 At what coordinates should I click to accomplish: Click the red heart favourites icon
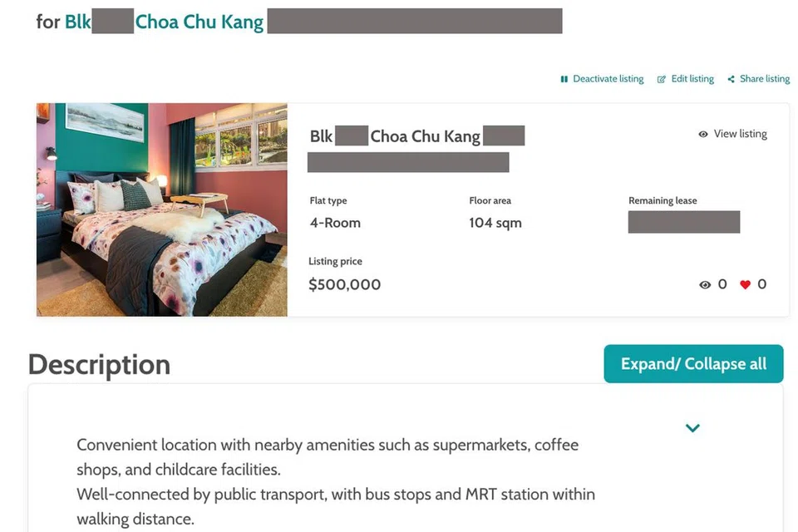click(745, 284)
